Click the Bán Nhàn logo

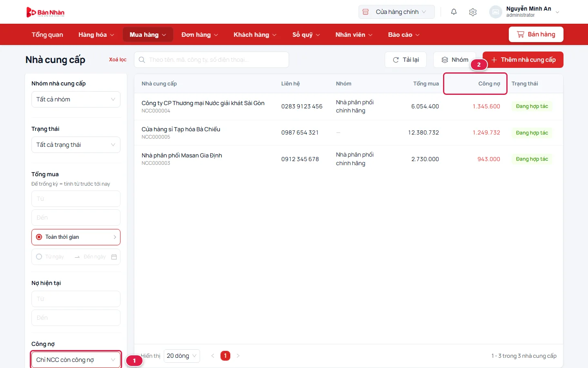point(45,12)
